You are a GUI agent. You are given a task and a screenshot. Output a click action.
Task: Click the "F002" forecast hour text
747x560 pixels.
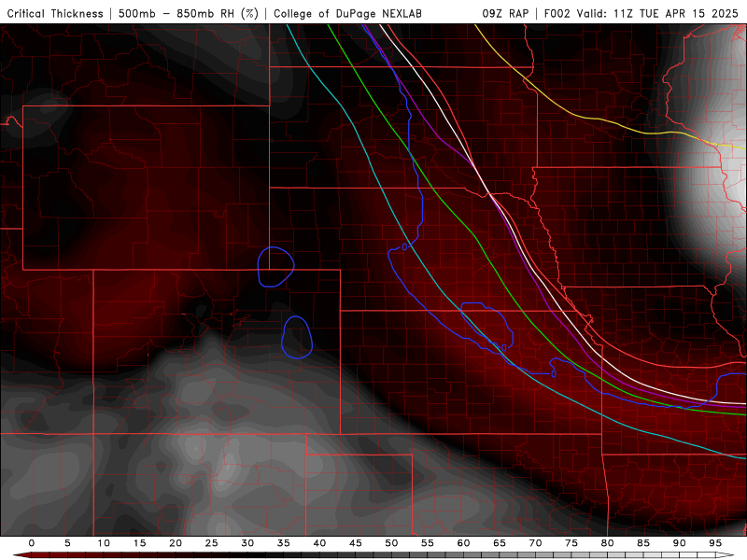[557, 13]
